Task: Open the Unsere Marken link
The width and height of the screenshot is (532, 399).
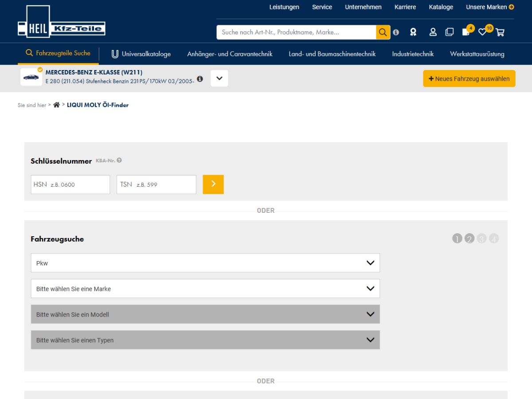Action: coord(486,7)
